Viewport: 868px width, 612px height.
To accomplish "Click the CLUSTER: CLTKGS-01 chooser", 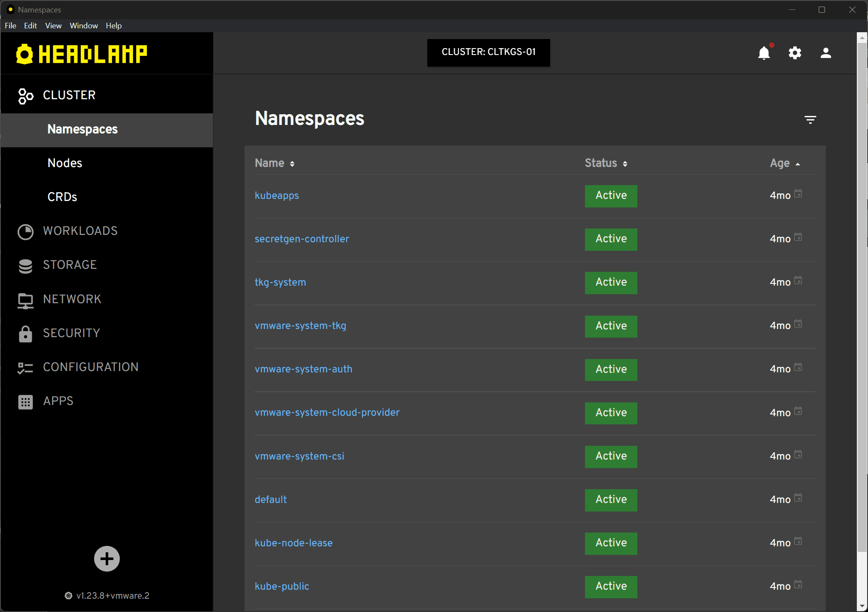I will [x=488, y=52].
